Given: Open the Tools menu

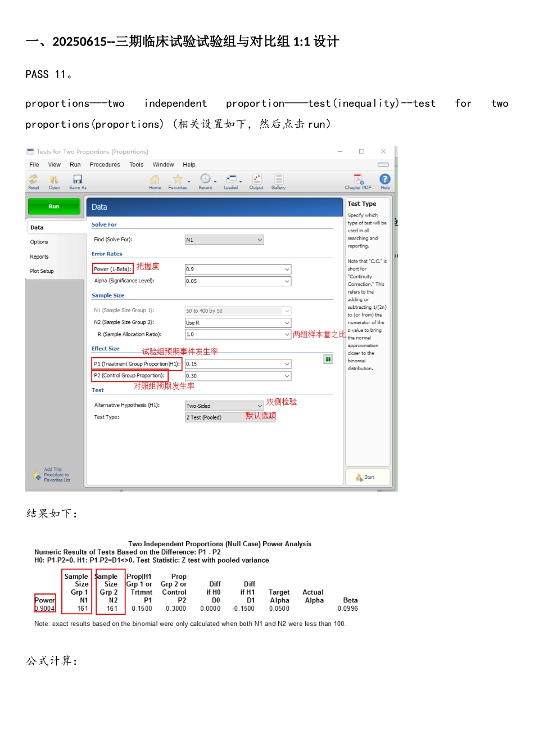Looking at the screenshot, I should [137, 165].
